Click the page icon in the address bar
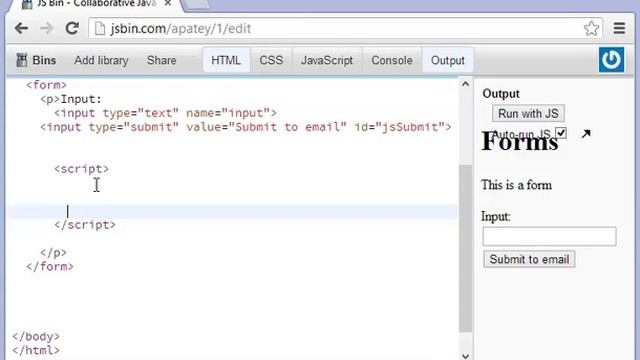The width and height of the screenshot is (640, 360). [99, 29]
